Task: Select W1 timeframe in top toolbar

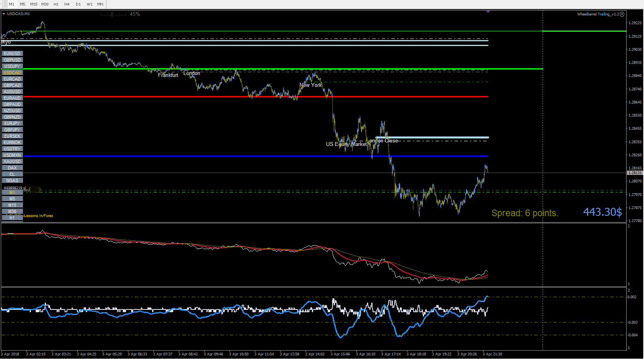Action: pos(90,4)
